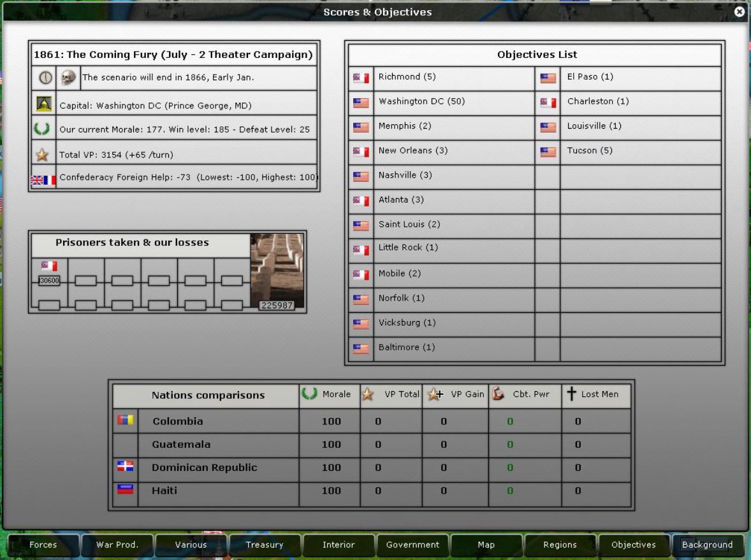Switch to the Government tab
Viewport: 751px width, 560px height.
coord(412,545)
